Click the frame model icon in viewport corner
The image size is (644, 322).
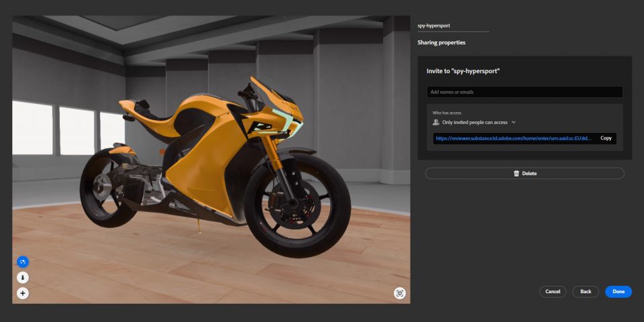click(x=400, y=293)
